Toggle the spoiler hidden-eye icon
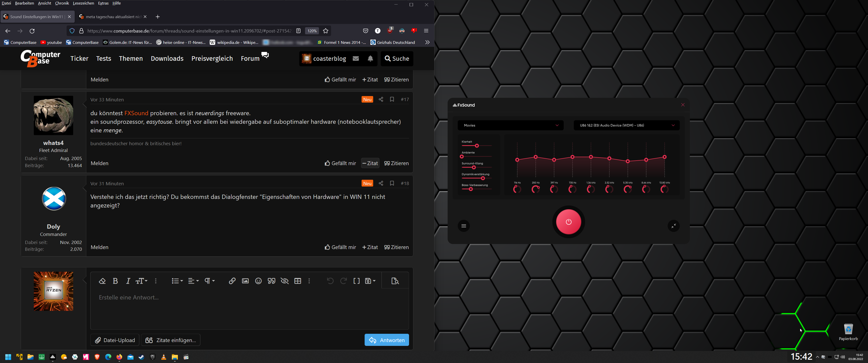868x363 pixels. (284, 281)
